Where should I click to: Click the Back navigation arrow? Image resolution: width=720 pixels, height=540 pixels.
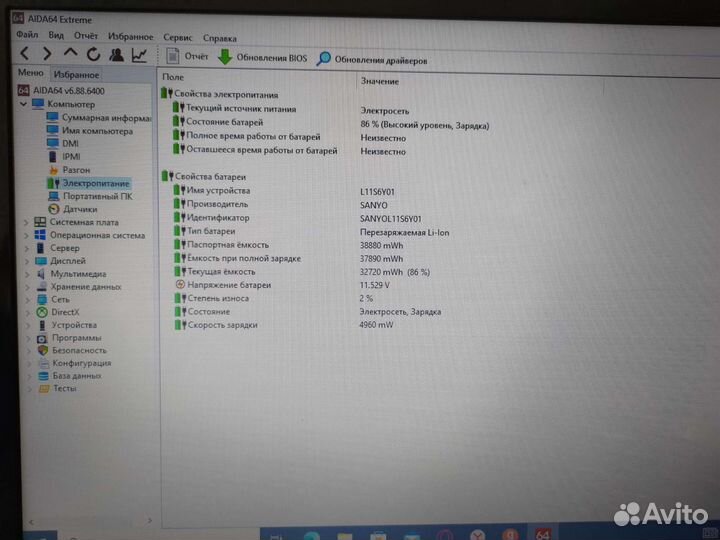coord(25,54)
